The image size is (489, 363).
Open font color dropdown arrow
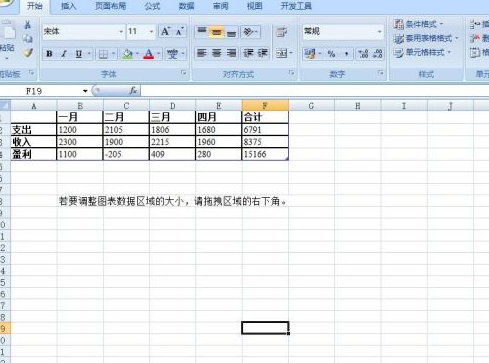(158, 54)
